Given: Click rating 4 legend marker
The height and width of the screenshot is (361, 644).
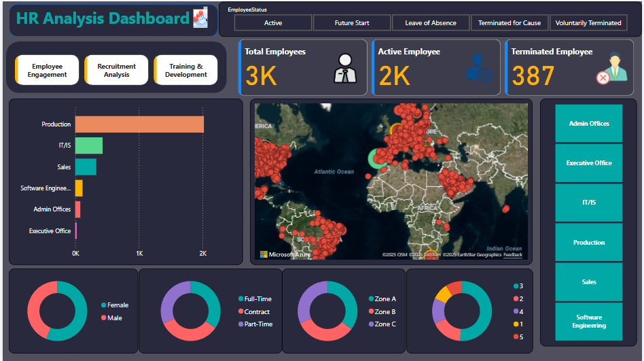Looking at the screenshot, I should coord(516,311).
